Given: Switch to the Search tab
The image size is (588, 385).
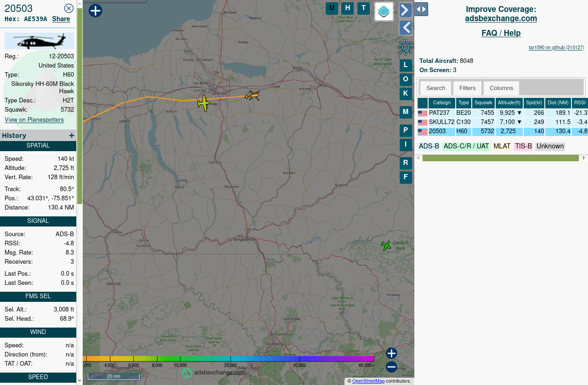Looking at the screenshot, I should (435, 88).
